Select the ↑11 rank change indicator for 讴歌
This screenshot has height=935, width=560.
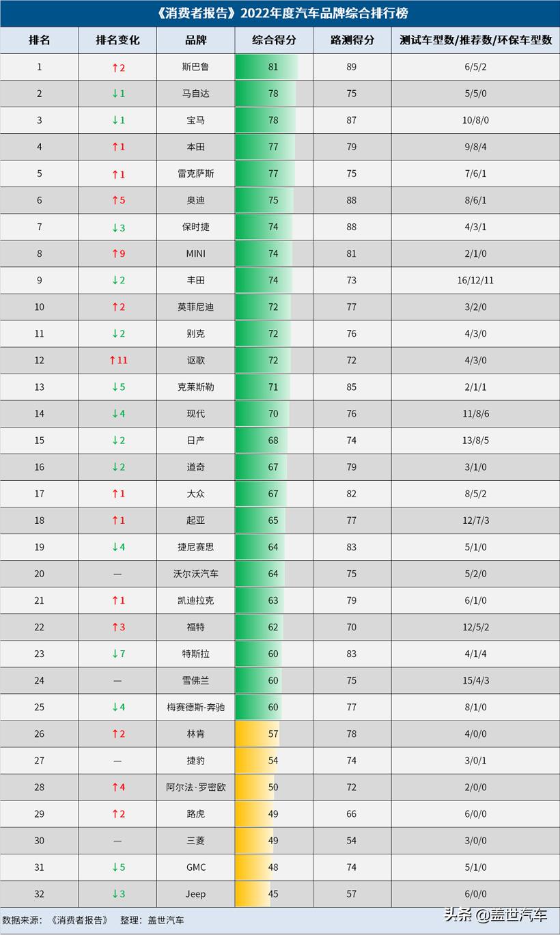click(117, 361)
